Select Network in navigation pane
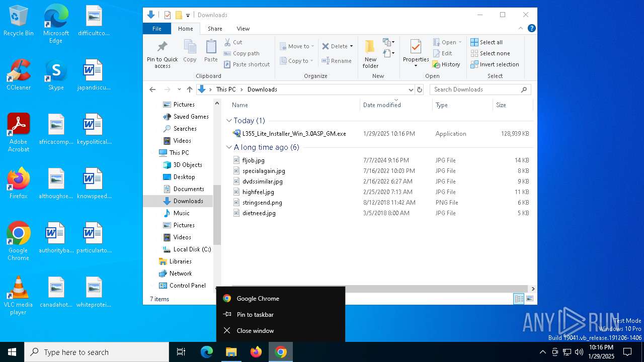644x362 pixels. pos(175,274)
